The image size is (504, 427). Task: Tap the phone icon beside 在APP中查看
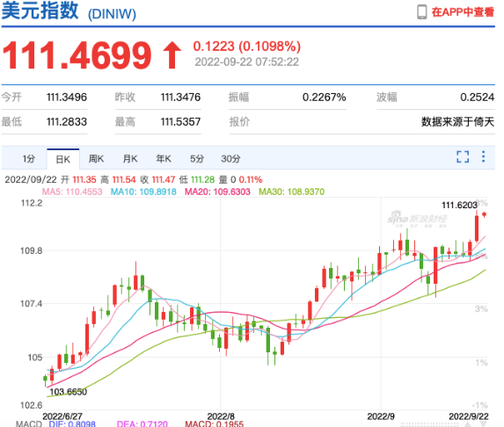[x=421, y=12]
